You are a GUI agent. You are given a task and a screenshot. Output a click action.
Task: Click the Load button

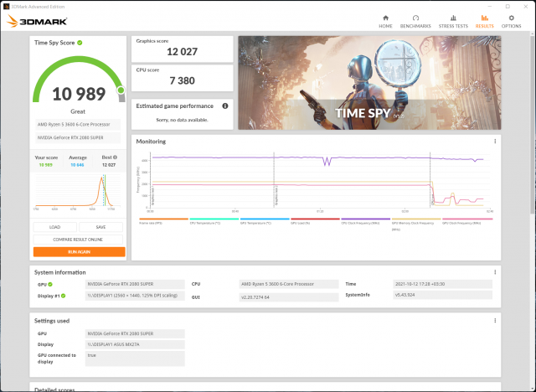55,227
